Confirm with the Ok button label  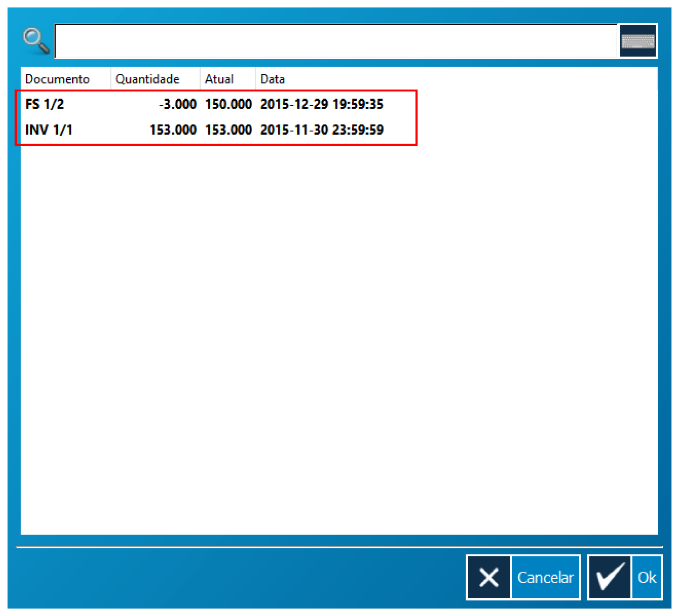[x=647, y=577]
